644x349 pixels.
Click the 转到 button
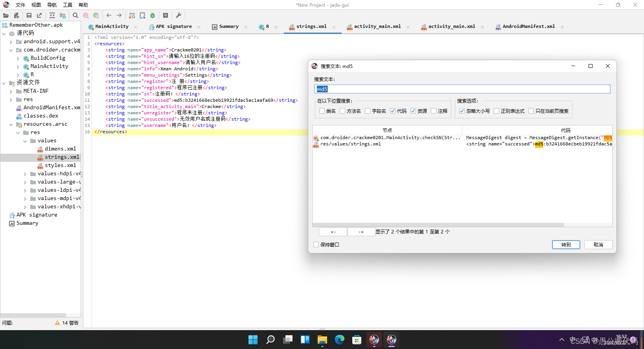pyautogui.click(x=566, y=244)
